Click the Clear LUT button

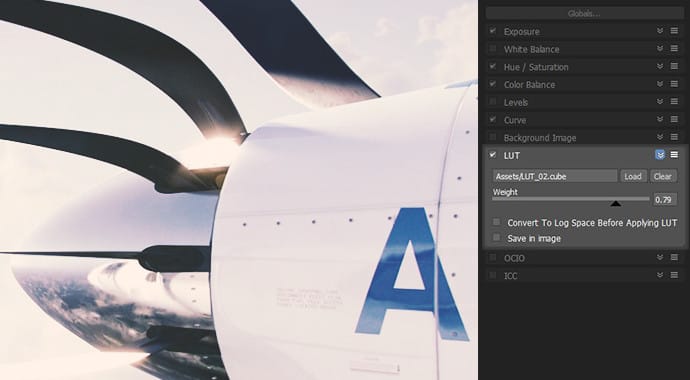pos(663,176)
